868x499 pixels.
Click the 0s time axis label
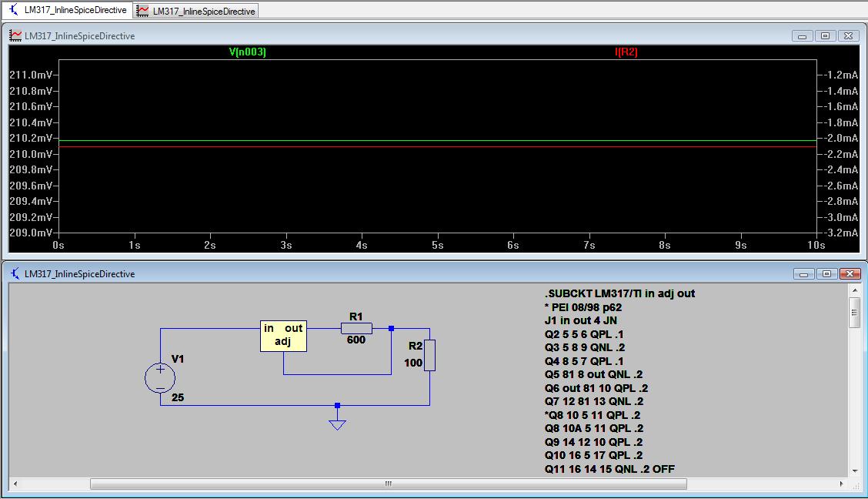coord(58,245)
